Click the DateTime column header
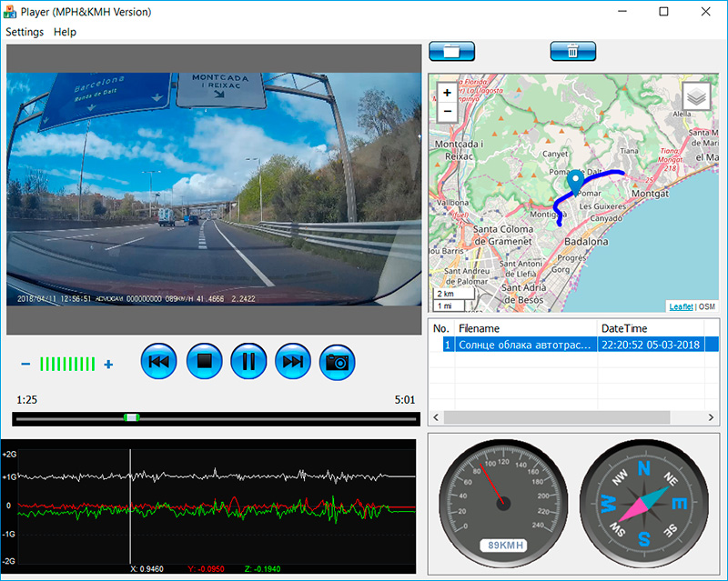Screen dimensions: 728x581 623,327
